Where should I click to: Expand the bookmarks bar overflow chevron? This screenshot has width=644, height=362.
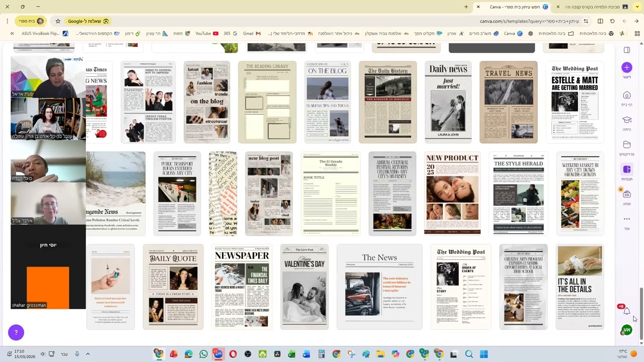click(x=12, y=34)
